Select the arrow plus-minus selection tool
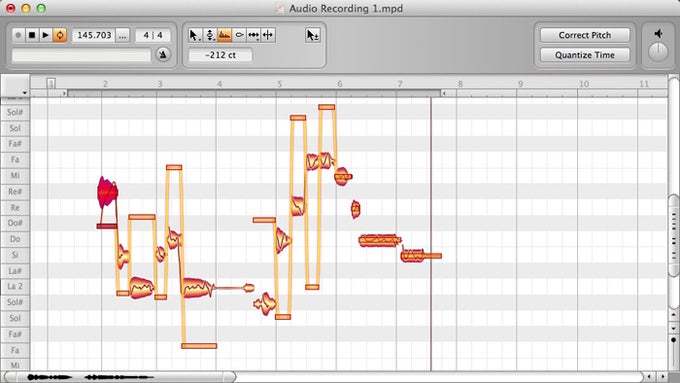The height and width of the screenshot is (383, 680). (x=312, y=35)
